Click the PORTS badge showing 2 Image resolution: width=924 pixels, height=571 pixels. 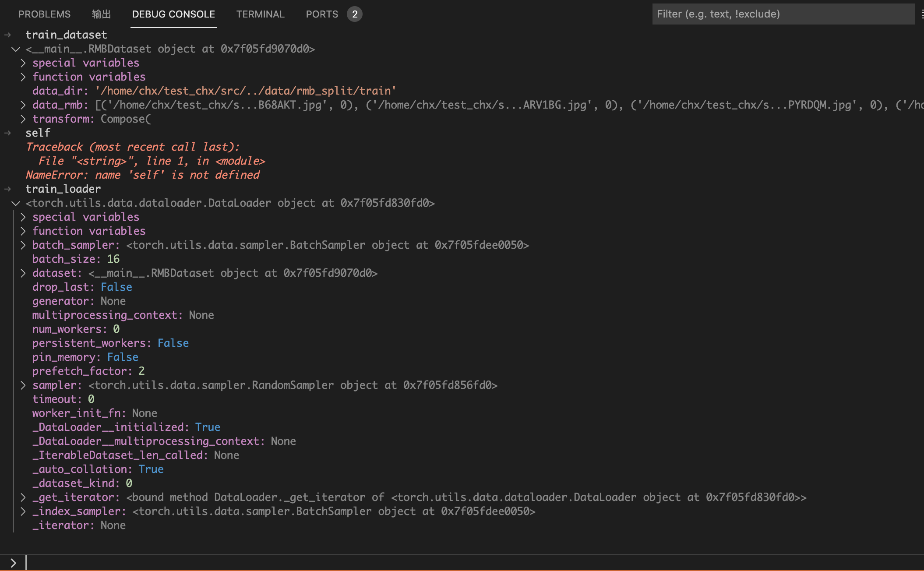(x=354, y=14)
